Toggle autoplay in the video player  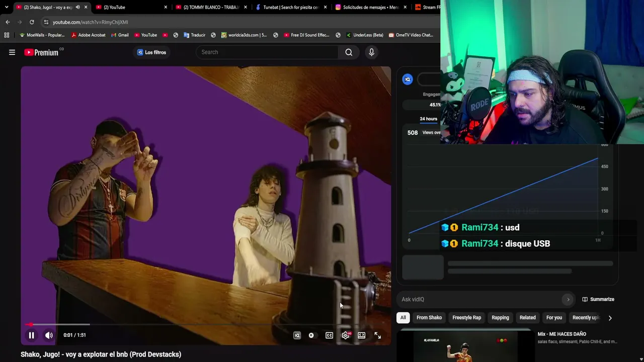point(311,335)
